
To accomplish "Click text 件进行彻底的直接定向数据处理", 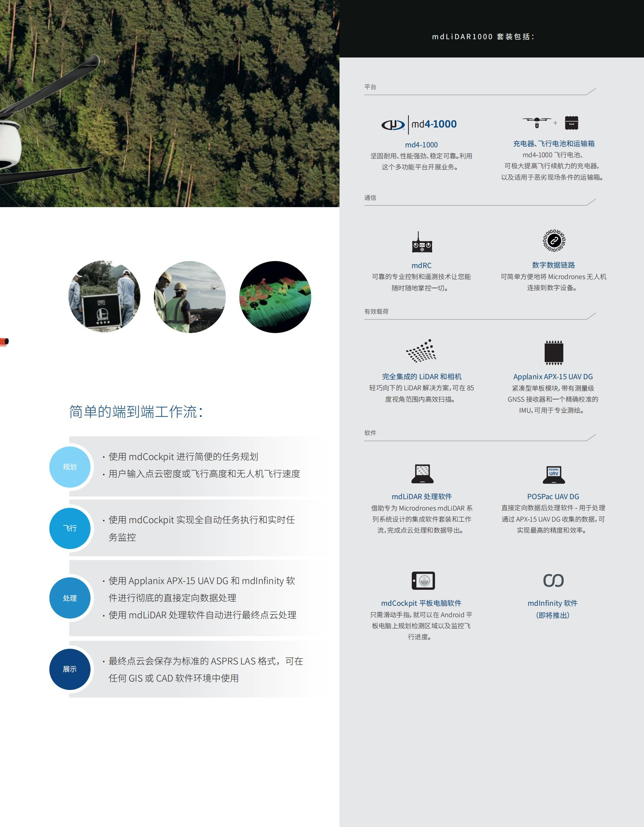I will [172, 598].
